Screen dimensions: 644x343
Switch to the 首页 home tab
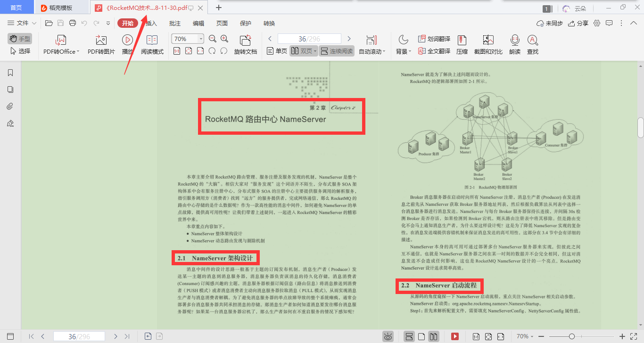17,8
